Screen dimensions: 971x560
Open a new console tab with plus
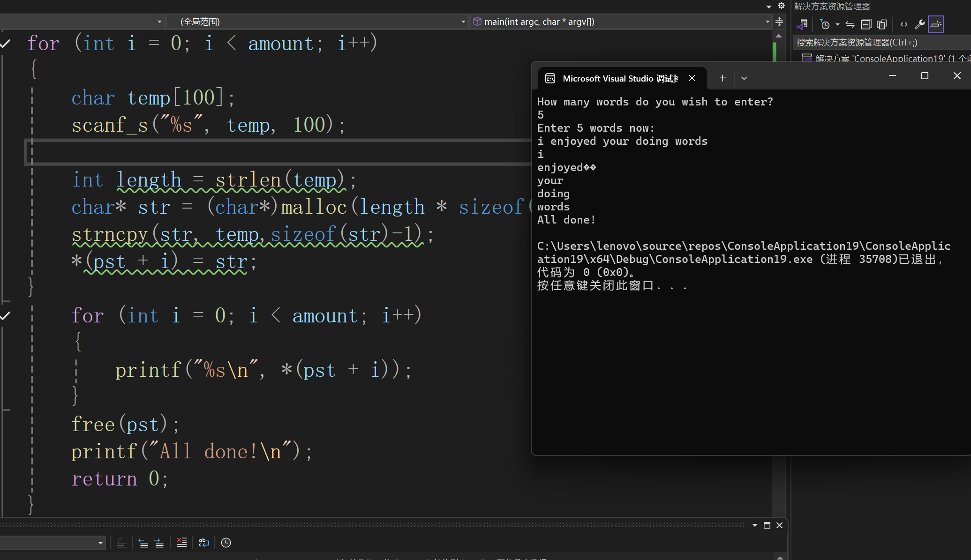(x=723, y=78)
